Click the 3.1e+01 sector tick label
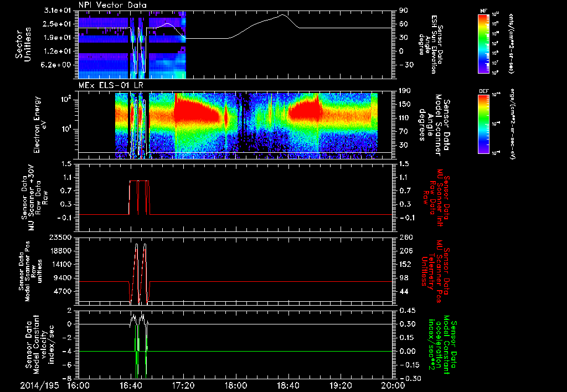Screen dimensions: 567x392 coord(58,11)
